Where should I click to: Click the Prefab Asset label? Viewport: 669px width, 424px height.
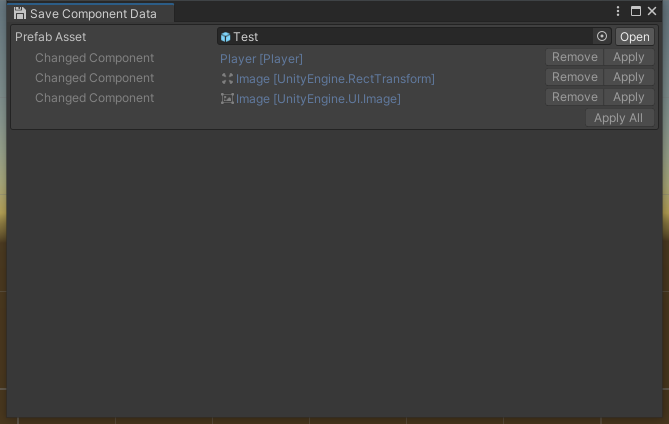pos(50,37)
